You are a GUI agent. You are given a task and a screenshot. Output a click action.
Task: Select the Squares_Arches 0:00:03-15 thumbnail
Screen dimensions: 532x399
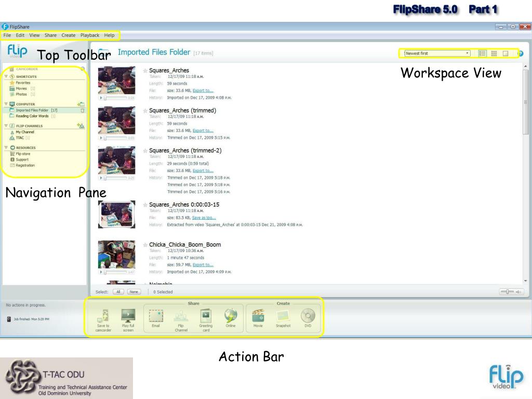117,215
